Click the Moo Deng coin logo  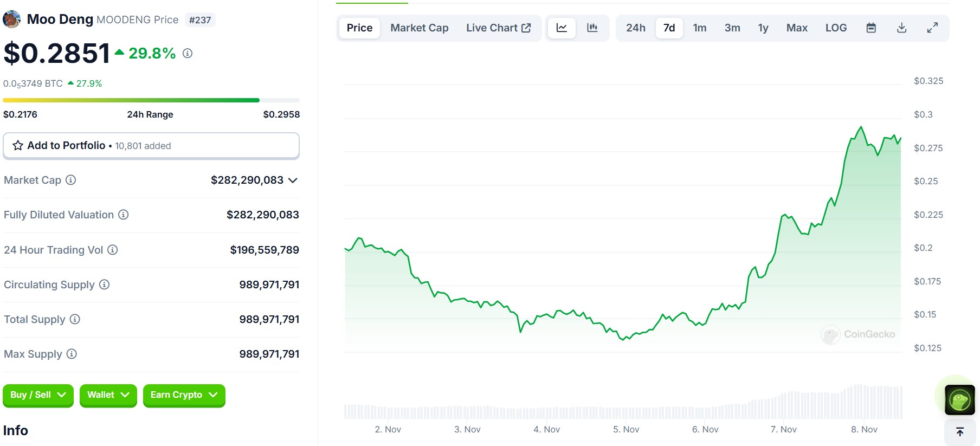(x=12, y=20)
